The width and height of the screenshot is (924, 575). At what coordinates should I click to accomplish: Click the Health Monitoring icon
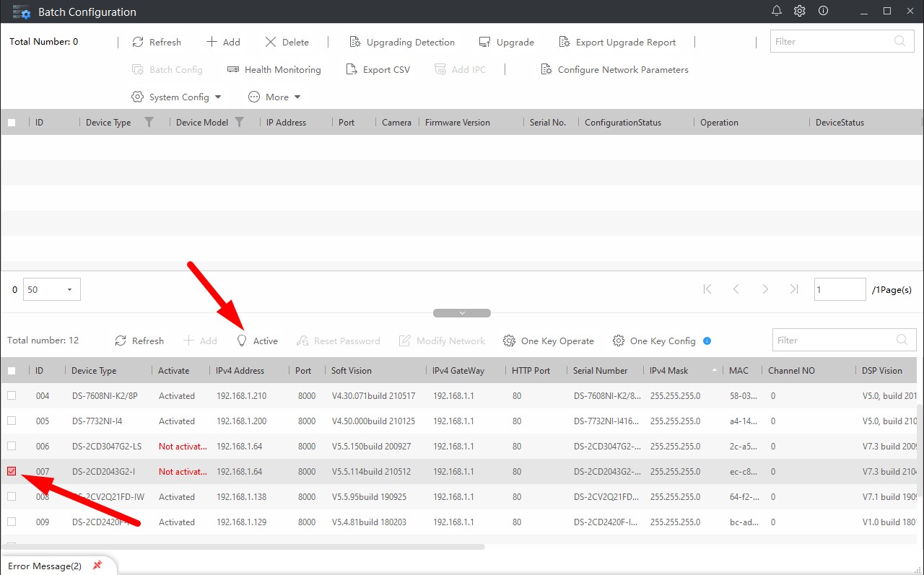(x=233, y=70)
